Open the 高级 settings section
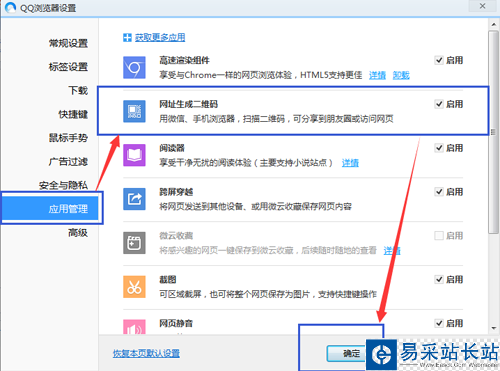Screen dimensions: 500x371 tap(78, 233)
